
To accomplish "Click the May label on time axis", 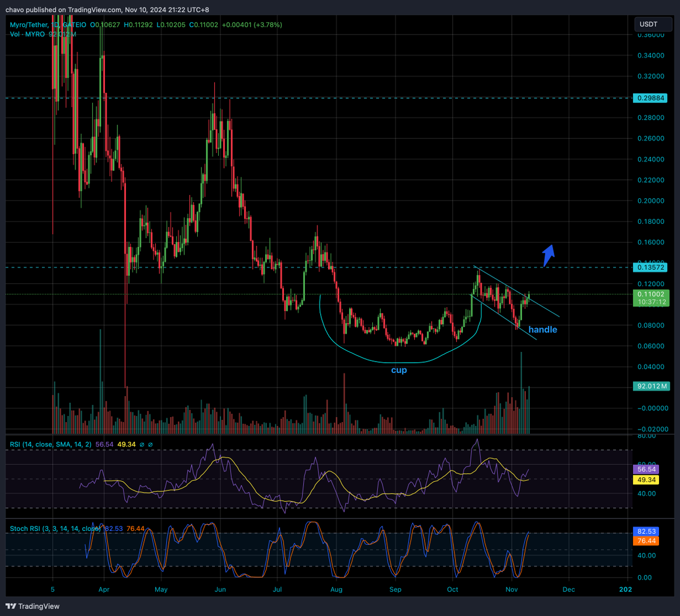I will pos(161,589).
